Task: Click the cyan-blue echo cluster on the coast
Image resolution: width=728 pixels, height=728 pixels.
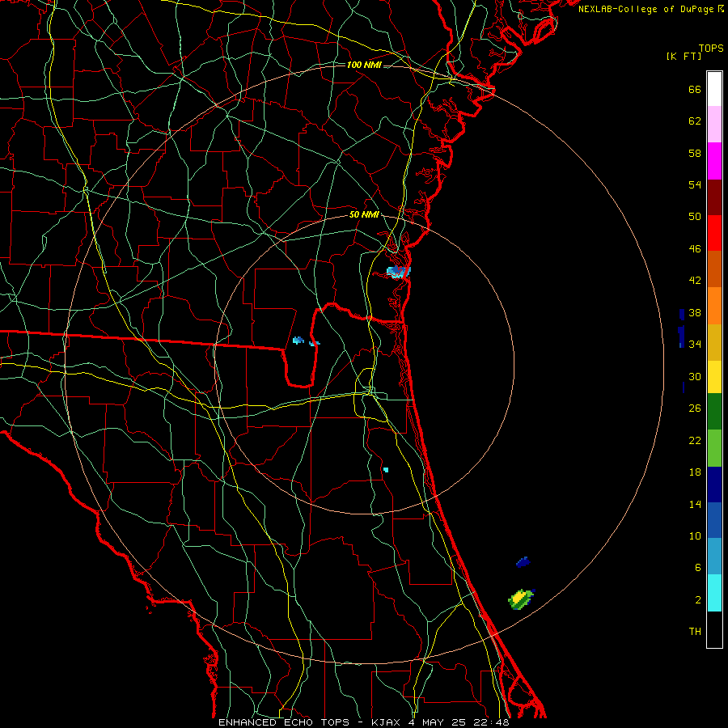Action: tap(398, 272)
